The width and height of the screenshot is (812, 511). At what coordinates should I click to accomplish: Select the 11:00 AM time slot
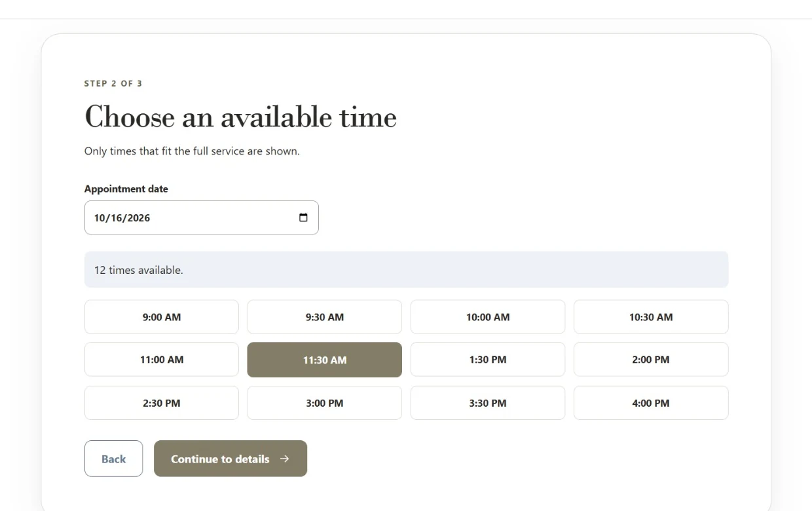(x=162, y=360)
